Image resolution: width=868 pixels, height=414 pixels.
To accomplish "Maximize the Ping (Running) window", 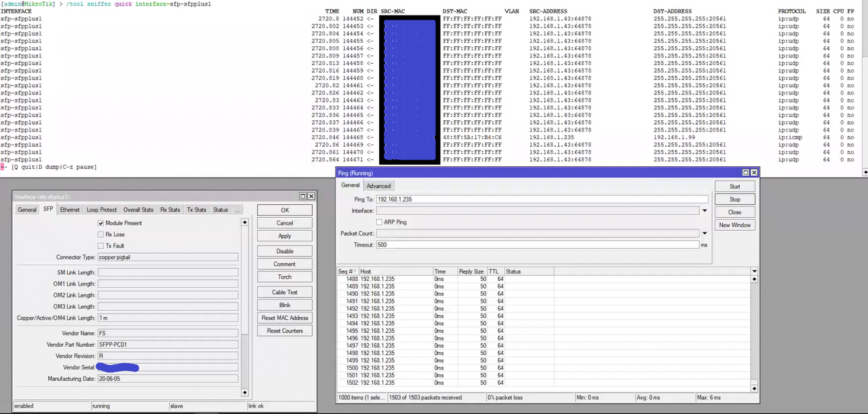I will [746, 173].
